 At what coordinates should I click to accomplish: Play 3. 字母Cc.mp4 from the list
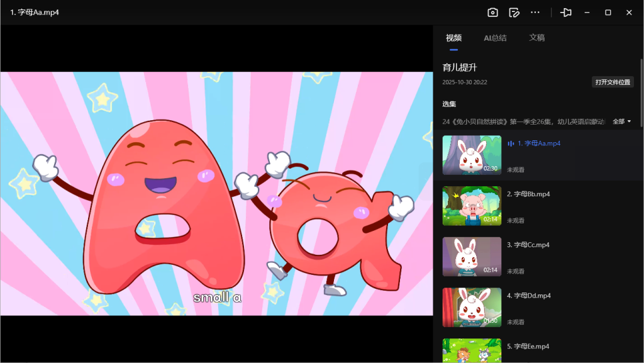[528, 245]
